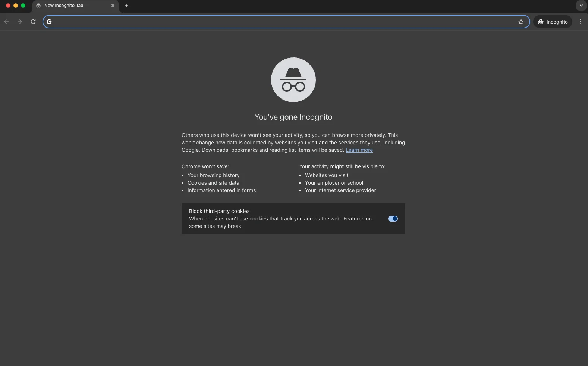Click the Incognito indicator button in the toolbar
Screen dimensions: 588x366
[x=553, y=22]
